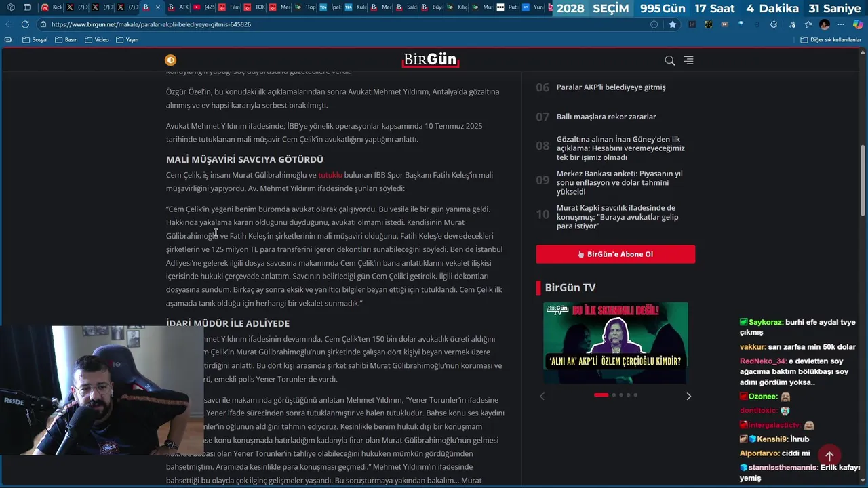Click the Alporfarvo chat message
Screen dimensions: 868x488
774,453
